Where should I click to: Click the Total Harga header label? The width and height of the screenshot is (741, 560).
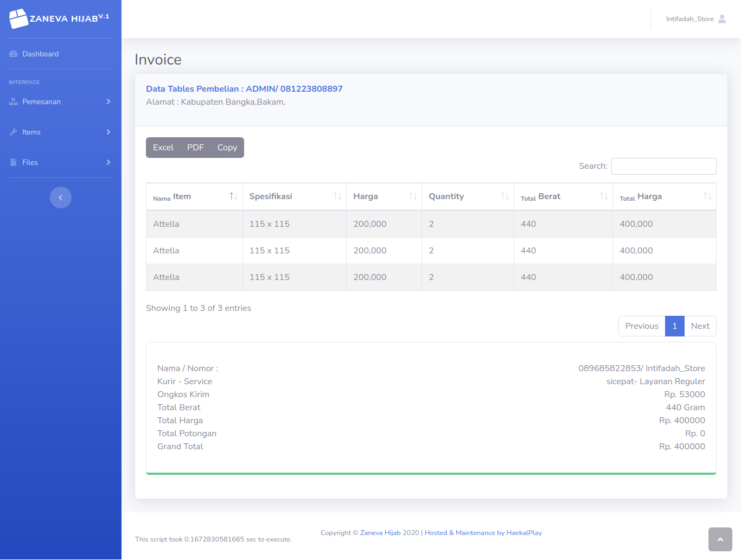(x=641, y=196)
